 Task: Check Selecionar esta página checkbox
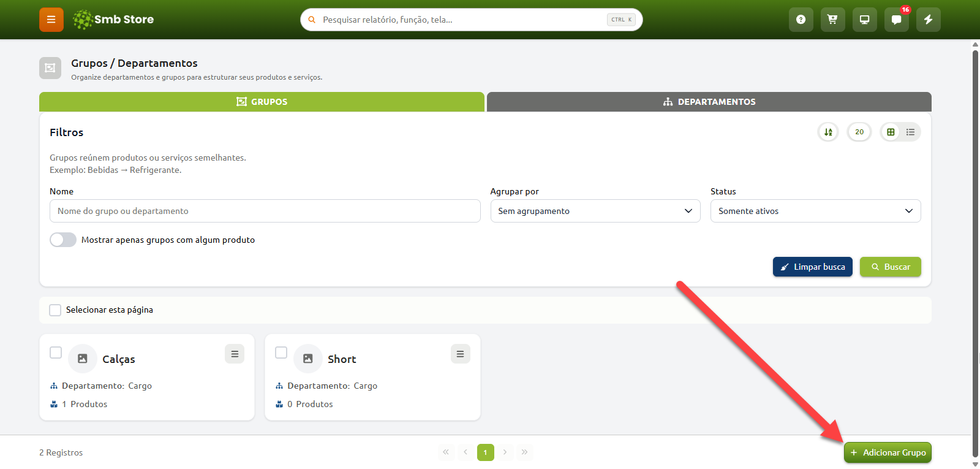pos(55,310)
